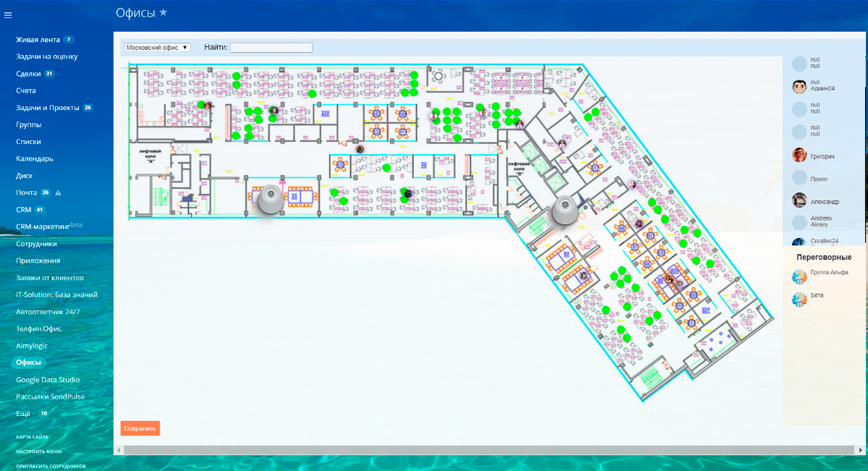The image size is (868, 471).
Task: Click the Сохранить button
Action: [140, 428]
